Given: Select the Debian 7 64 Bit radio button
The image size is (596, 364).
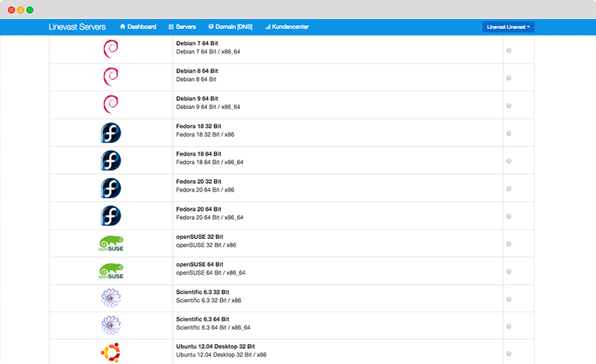Looking at the screenshot, I should click(x=509, y=50).
